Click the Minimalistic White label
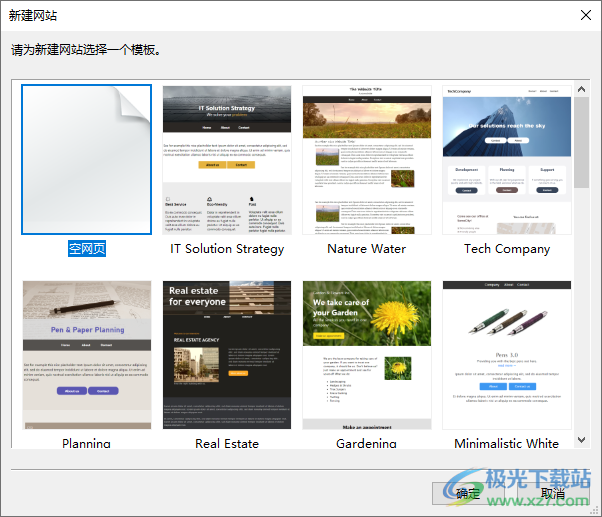This screenshot has height=517, width=602. (506, 443)
